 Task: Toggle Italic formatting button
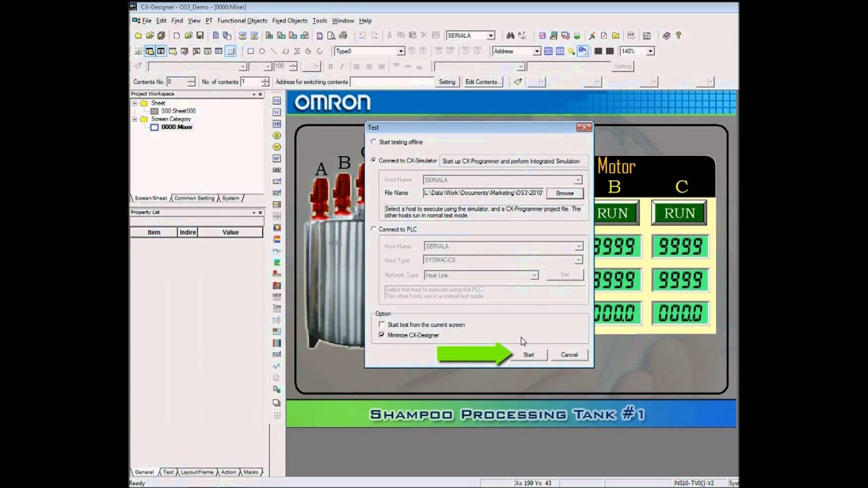click(x=342, y=66)
